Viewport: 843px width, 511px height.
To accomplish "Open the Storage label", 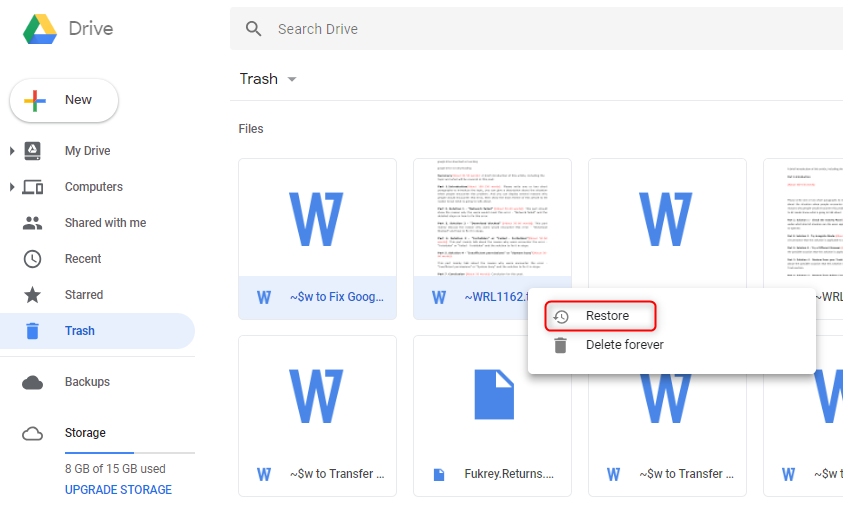I will pos(85,433).
